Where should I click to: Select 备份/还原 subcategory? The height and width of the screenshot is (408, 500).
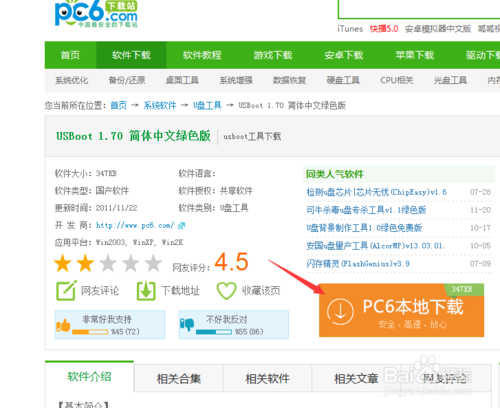click(127, 80)
